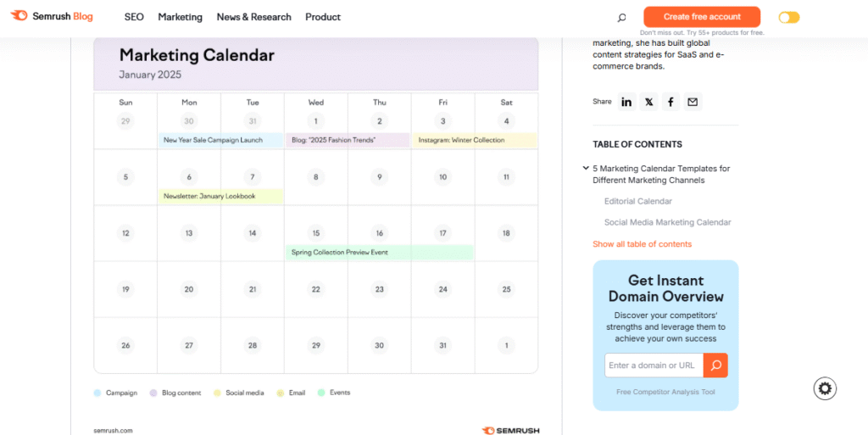Open the SEO menu
Screen dimensions: 868x435
(x=134, y=17)
